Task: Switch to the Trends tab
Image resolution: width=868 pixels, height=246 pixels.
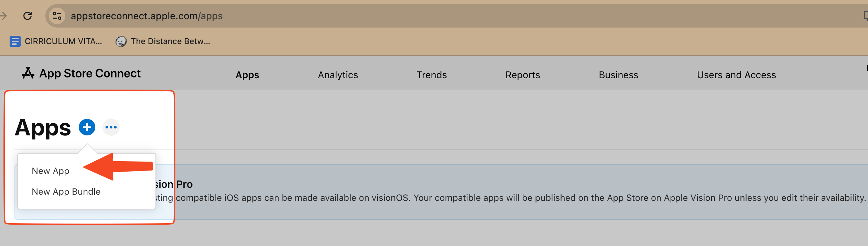Action: [432, 75]
